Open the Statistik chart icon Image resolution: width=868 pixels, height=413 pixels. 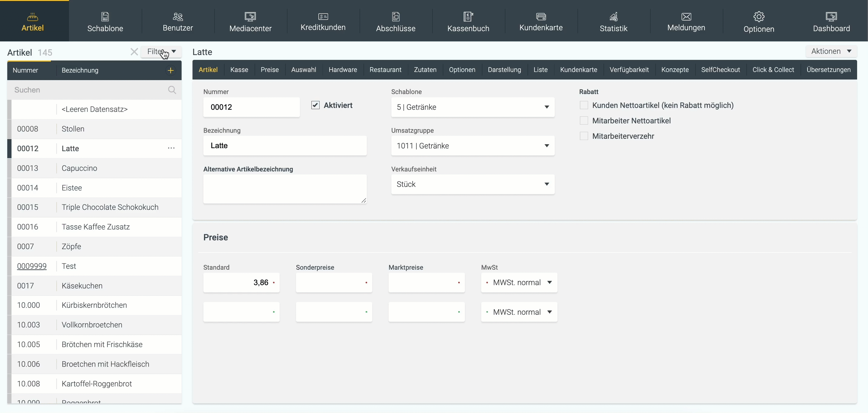[x=613, y=17]
